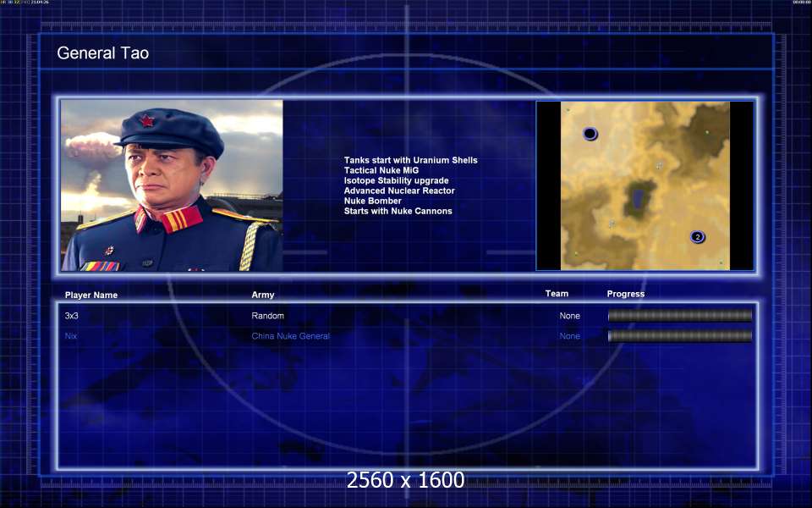The width and height of the screenshot is (812, 508).
Task: Click the "Player Name" column header
Action: (x=91, y=295)
